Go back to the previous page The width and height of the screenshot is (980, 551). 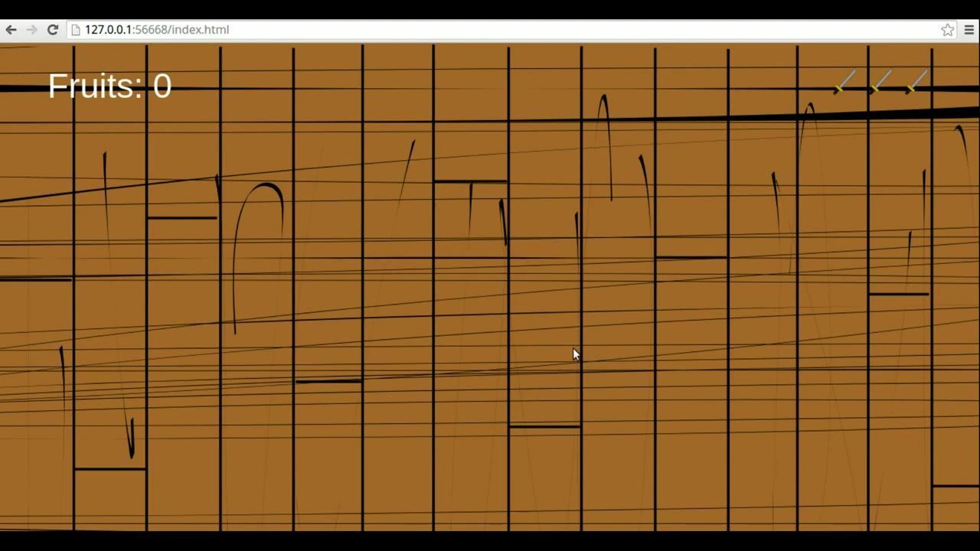pyautogui.click(x=11, y=30)
